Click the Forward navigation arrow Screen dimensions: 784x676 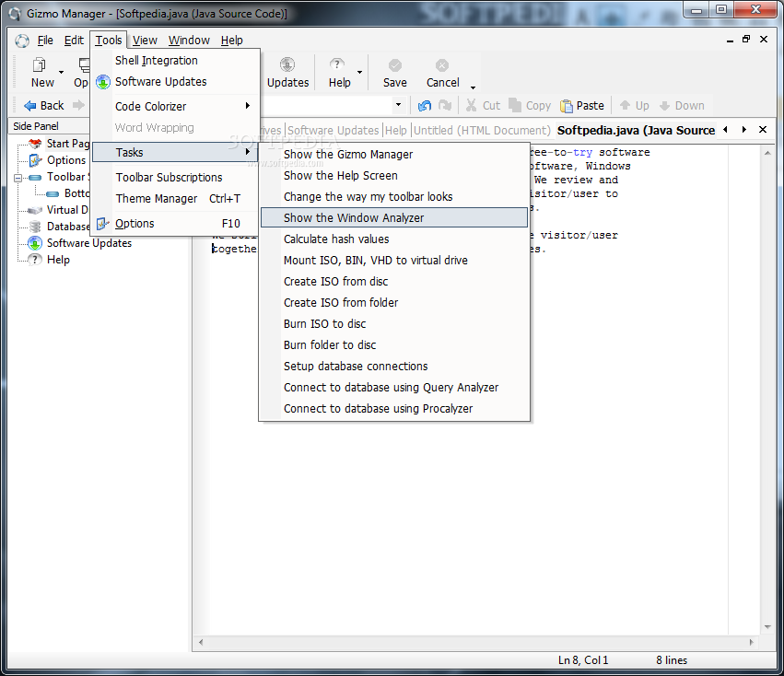(x=78, y=106)
